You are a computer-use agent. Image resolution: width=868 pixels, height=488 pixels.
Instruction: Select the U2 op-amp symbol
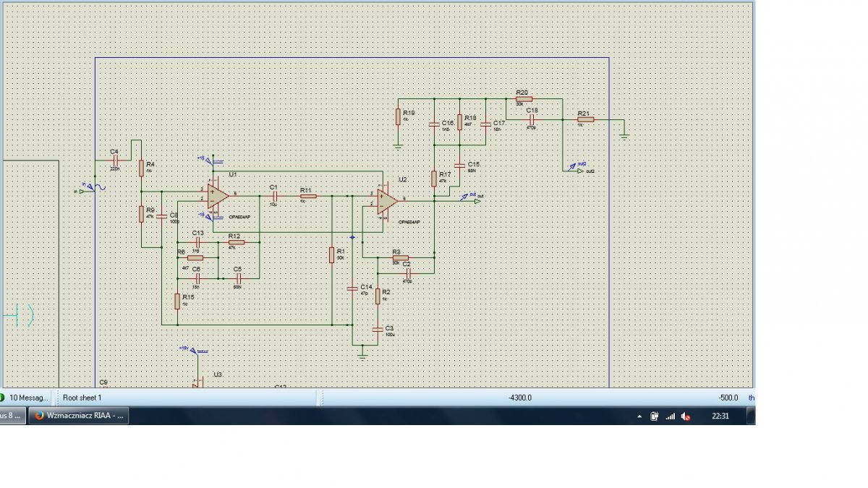pyautogui.click(x=387, y=200)
